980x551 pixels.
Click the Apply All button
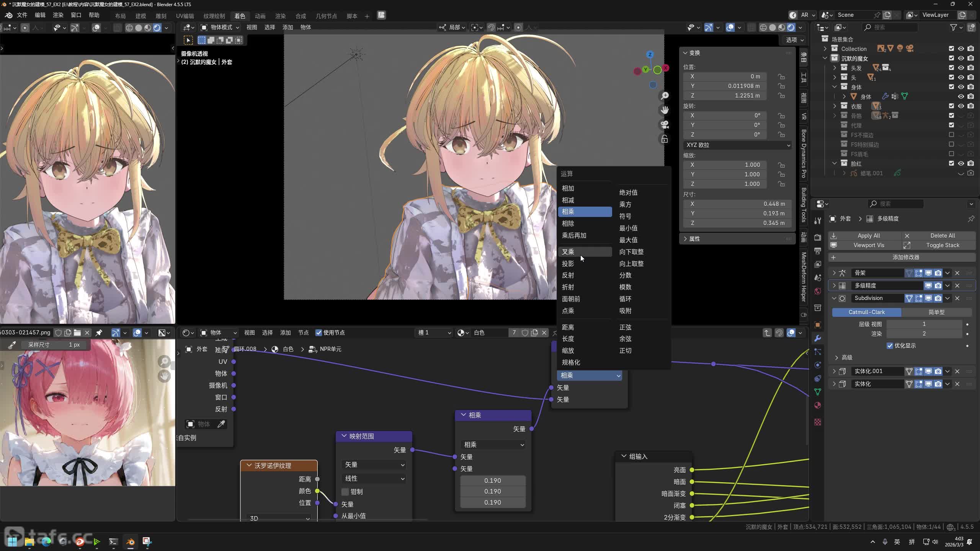coord(868,236)
